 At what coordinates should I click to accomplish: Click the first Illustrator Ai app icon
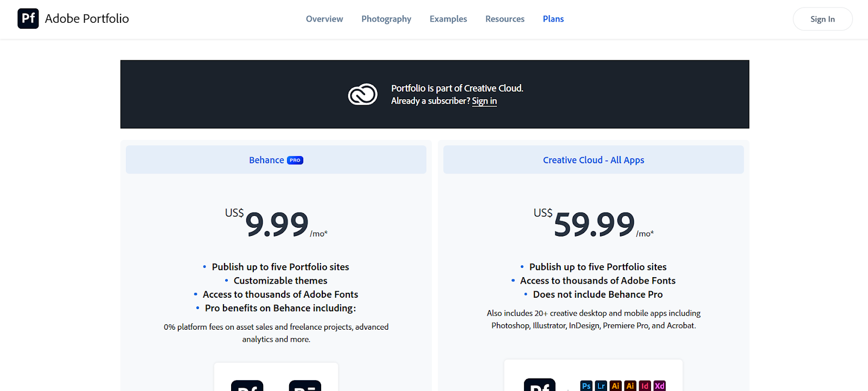pyautogui.click(x=615, y=386)
